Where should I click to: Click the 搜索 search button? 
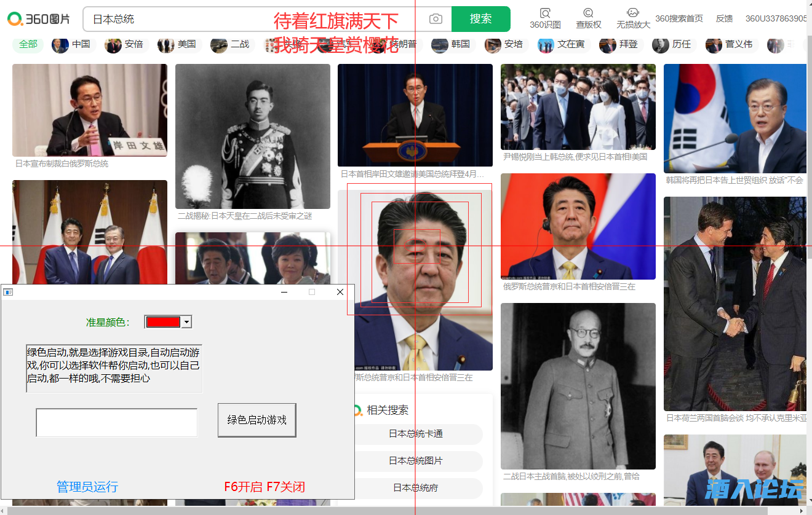tap(480, 19)
